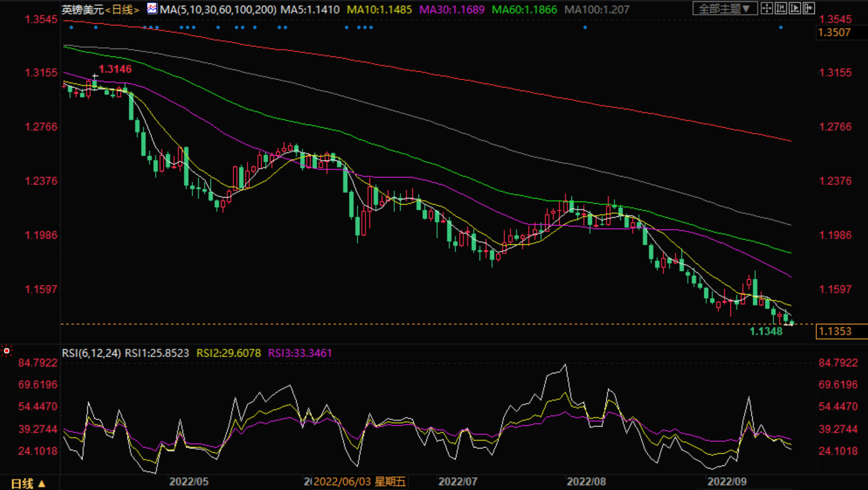
Task: Open the 全部主题 theme dropdown
Action: point(725,9)
